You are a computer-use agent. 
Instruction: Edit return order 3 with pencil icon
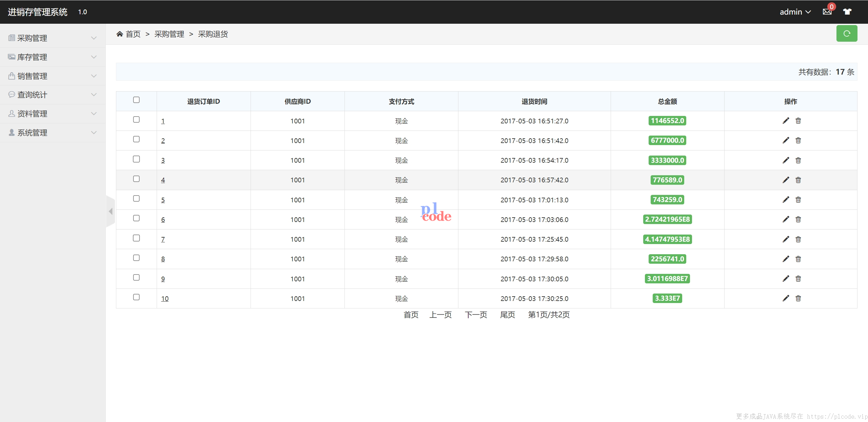coord(786,160)
